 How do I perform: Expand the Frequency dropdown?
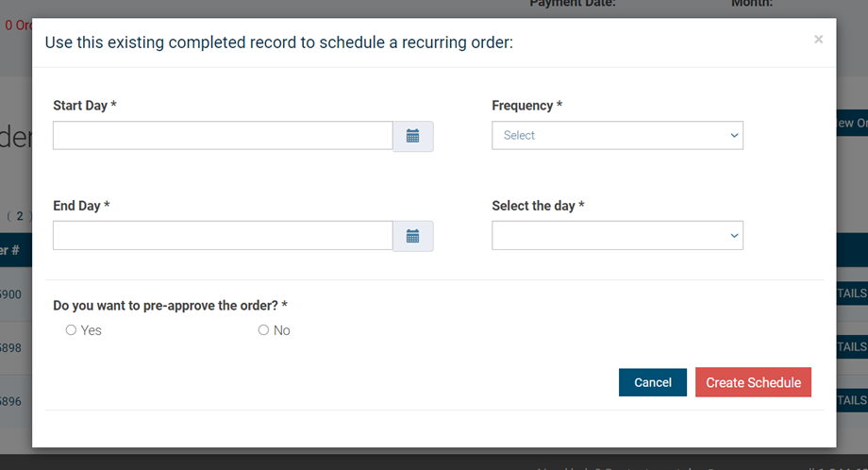pos(617,136)
